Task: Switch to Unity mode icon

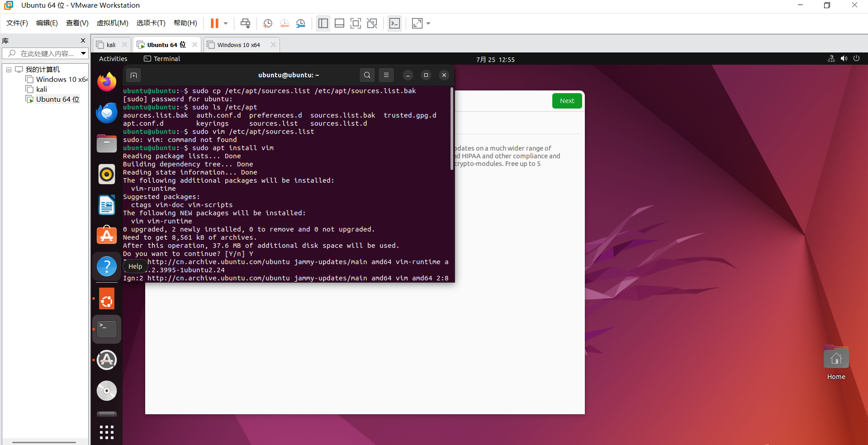Action: coord(372,23)
